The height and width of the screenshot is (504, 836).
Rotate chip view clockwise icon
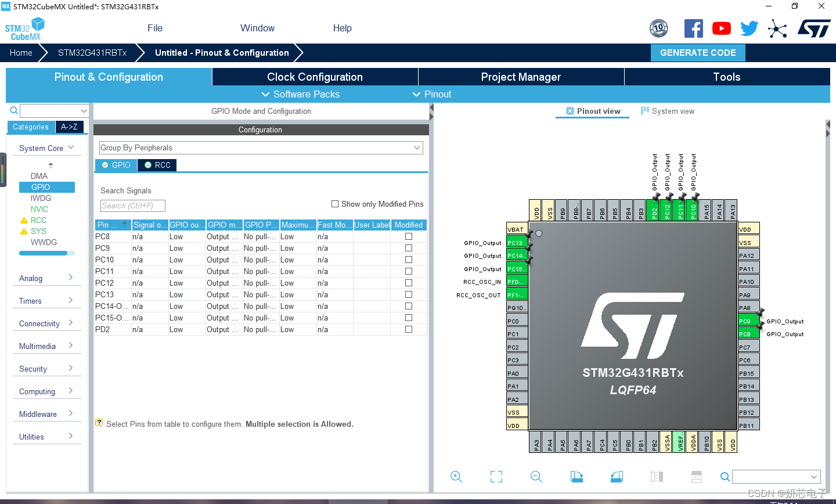[x=576, y=477]
